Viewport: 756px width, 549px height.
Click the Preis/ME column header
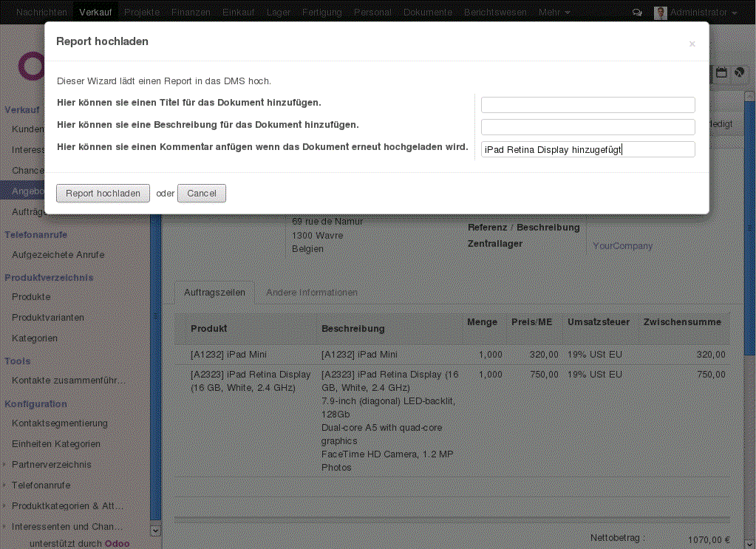coord(532,322)
